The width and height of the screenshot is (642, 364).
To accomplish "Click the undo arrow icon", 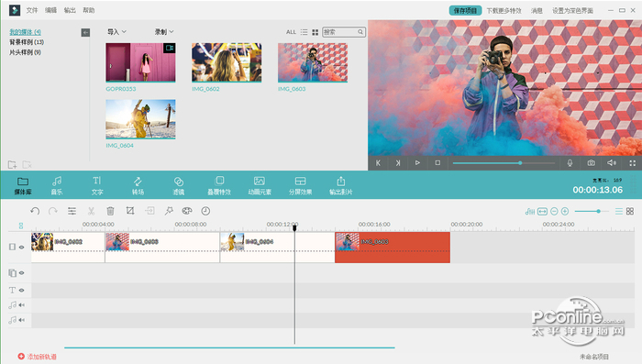I will [35, 211].
